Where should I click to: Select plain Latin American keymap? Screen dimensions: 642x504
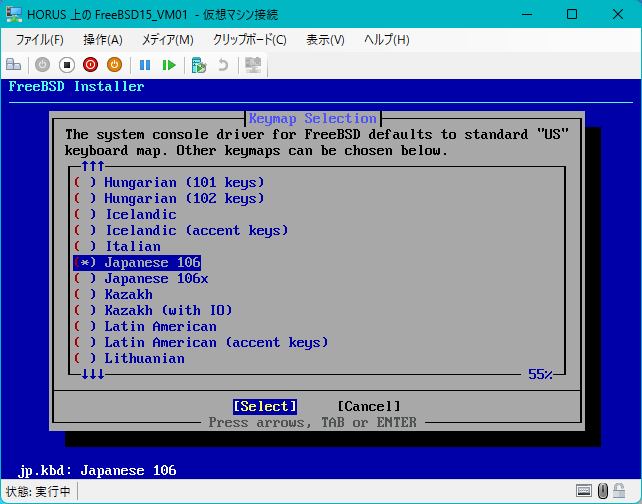145,326
